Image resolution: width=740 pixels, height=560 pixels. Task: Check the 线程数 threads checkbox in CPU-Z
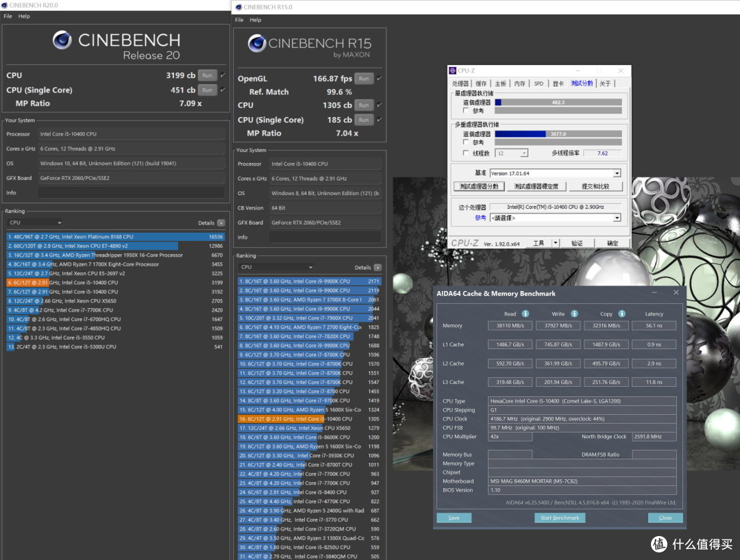tap(466, 153)
